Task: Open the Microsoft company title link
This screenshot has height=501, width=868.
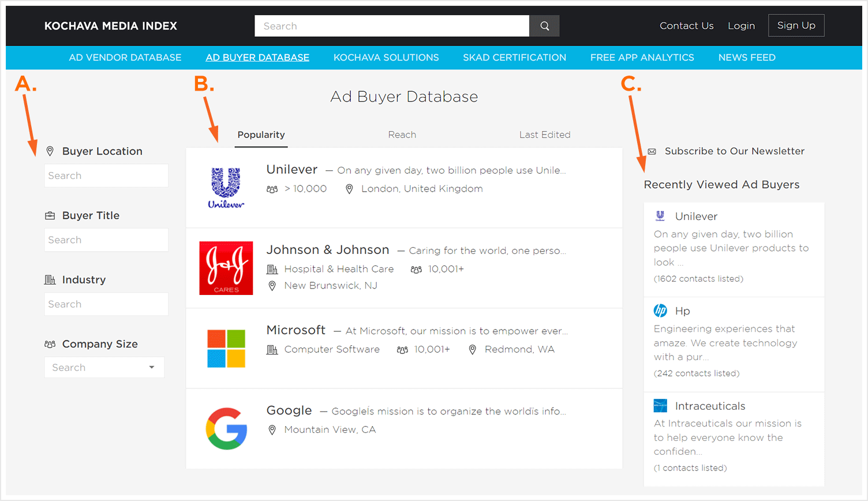Action: pyautogui.click(x=296, y=330)
